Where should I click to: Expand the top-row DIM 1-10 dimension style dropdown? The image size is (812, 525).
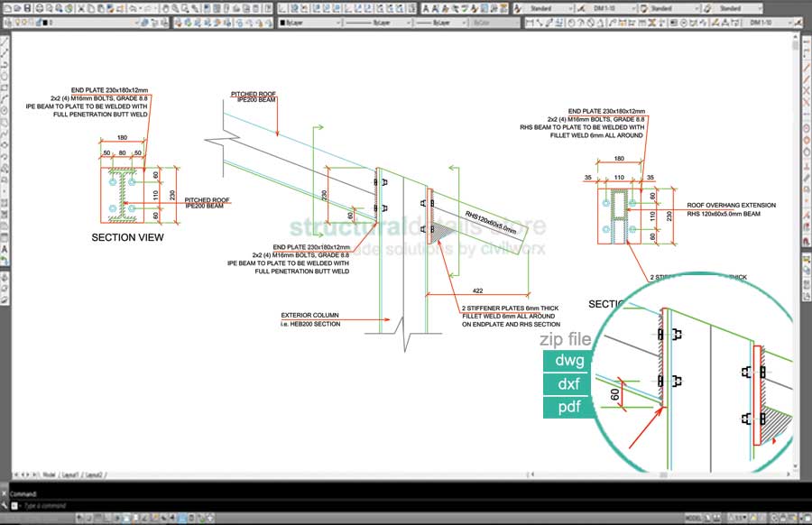[x=636, y=8]
